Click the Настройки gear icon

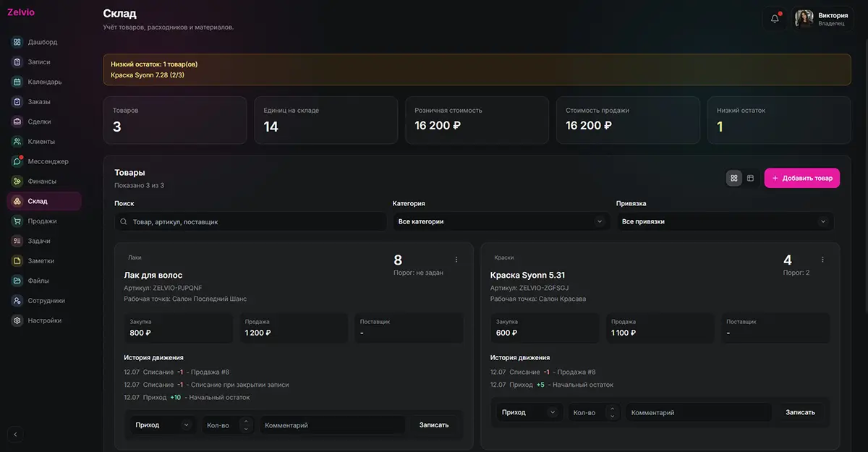[17, 320]
